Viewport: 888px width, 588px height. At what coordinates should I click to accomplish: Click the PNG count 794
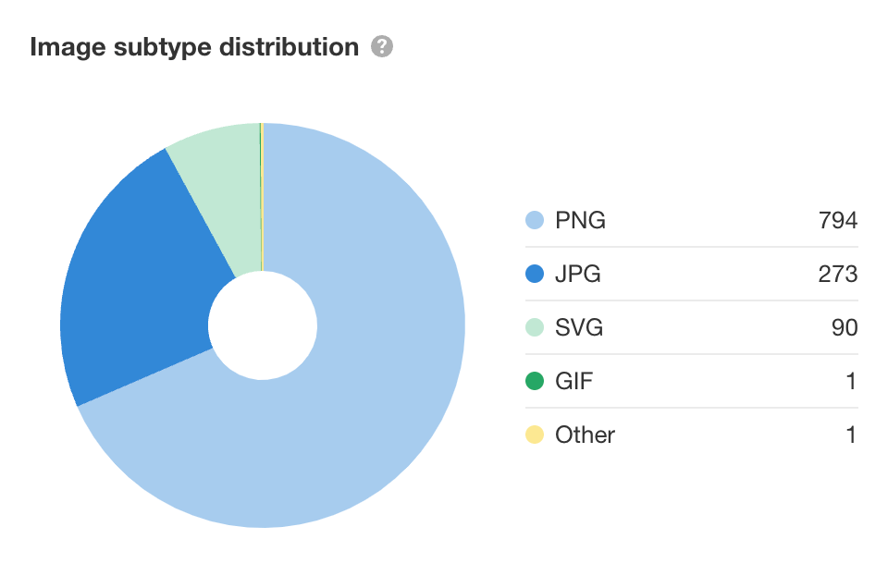(x=837, y=221)
